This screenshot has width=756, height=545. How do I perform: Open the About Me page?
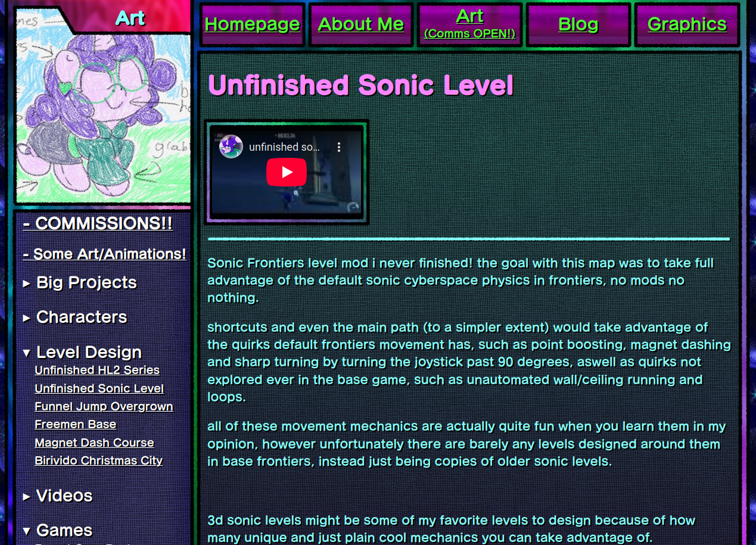pos(361,24)
